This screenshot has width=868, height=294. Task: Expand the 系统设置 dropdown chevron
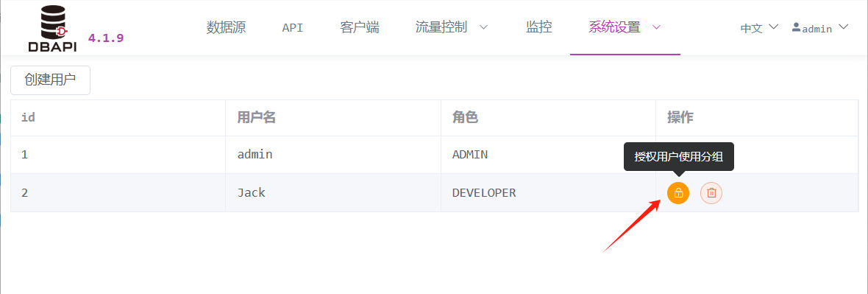[657, 27]
